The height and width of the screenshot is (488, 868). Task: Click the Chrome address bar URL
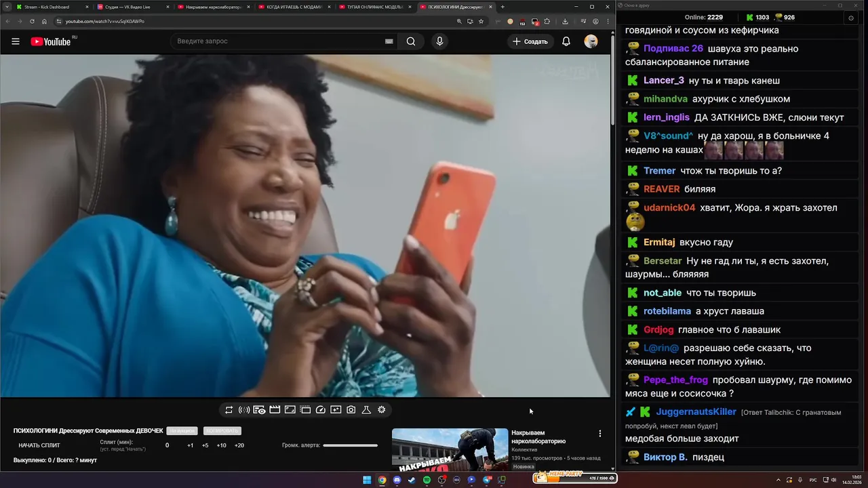pos(105,21)
